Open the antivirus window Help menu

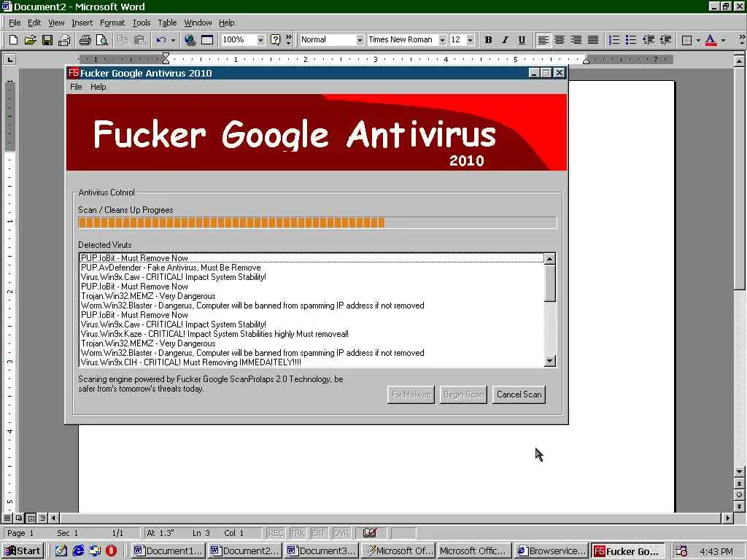pyautogui.click(x=98, y=87)
